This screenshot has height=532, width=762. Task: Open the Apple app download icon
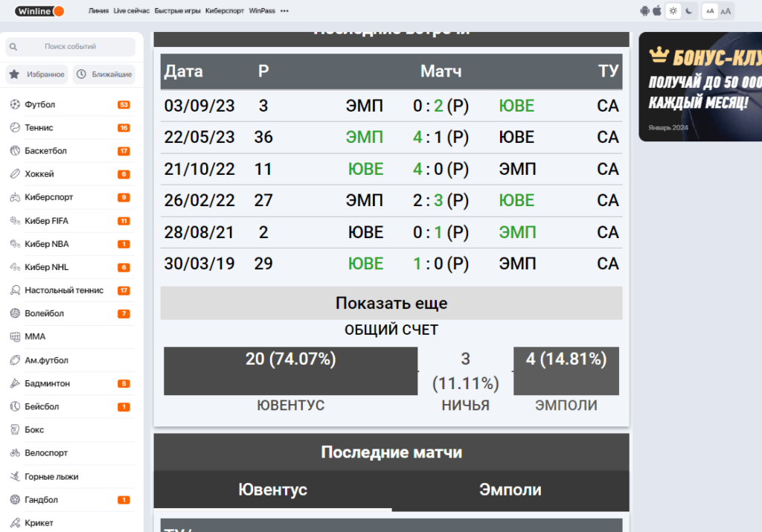[x=657, y=10]
